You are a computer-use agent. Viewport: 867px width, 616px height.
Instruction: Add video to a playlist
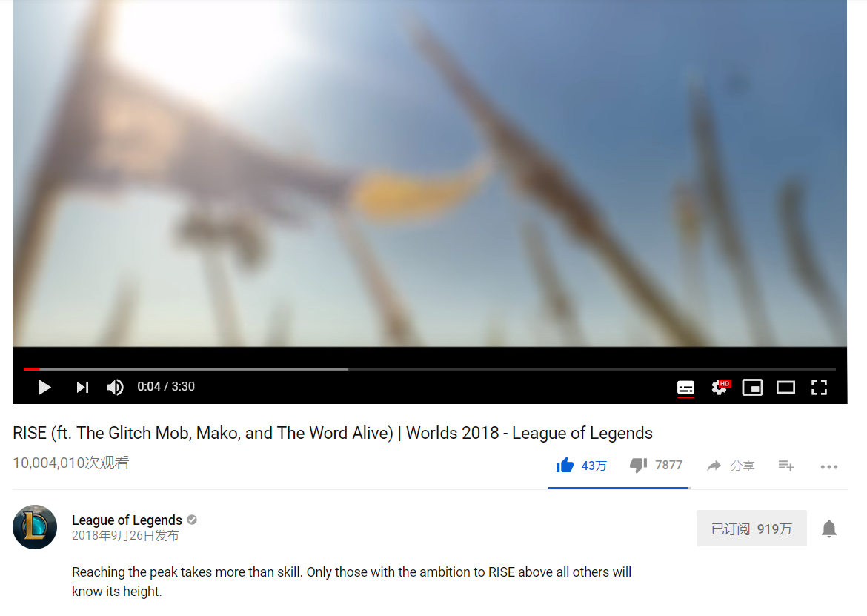point(786,466)
